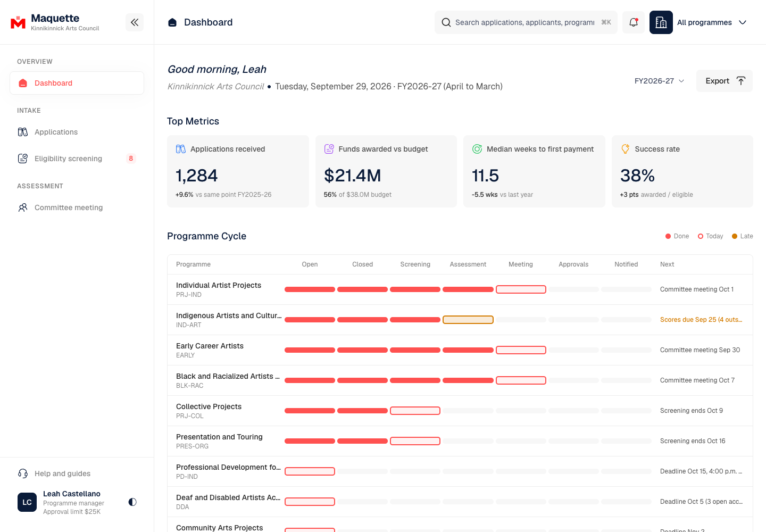The height and width of the screenshot is (532, 766).
Task: Open the All programmes dropdown
Action: [712, 22]
